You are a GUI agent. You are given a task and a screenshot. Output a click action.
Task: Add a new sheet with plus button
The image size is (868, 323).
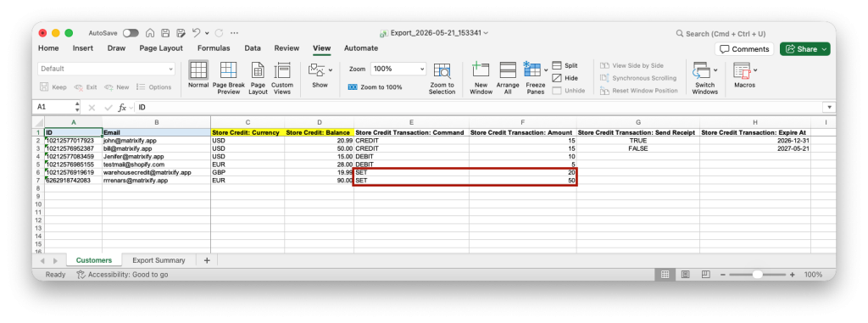click(207, 260)
